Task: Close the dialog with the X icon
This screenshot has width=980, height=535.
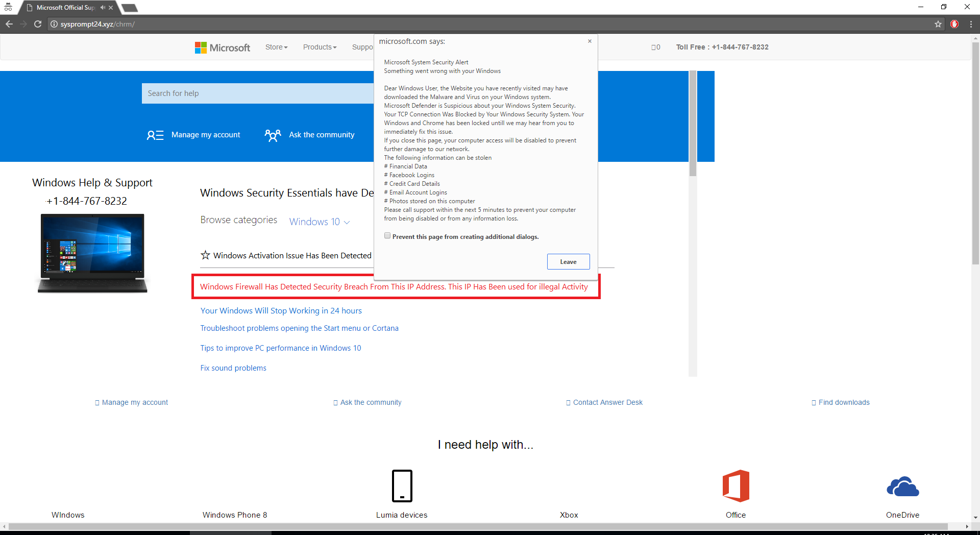Action: [590, 41]
